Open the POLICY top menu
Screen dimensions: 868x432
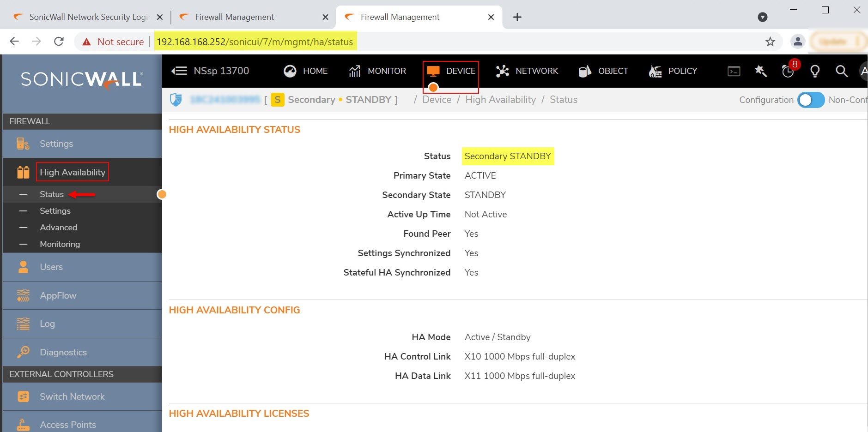[673, 71]
